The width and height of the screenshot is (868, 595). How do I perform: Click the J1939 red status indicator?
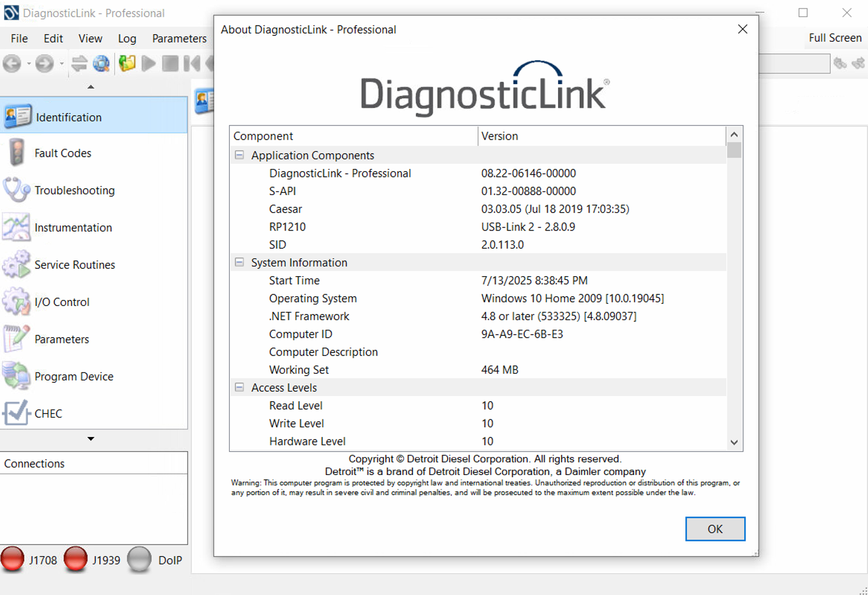point(76,560)
